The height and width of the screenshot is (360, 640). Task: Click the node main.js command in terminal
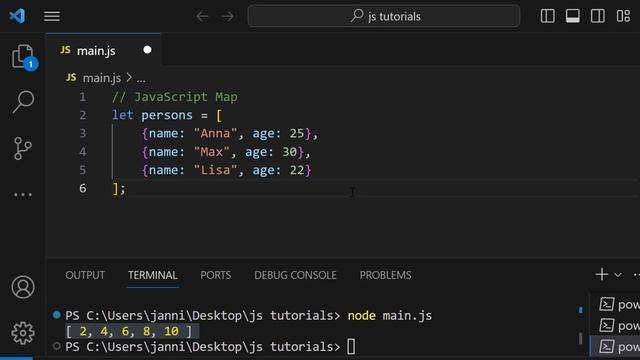coord(389,316)
